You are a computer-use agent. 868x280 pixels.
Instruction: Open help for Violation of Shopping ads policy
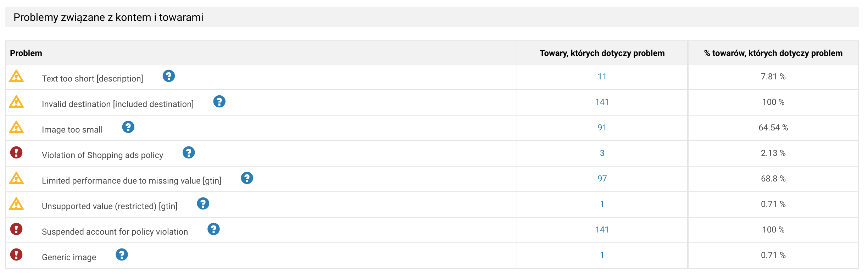(189, 152)
